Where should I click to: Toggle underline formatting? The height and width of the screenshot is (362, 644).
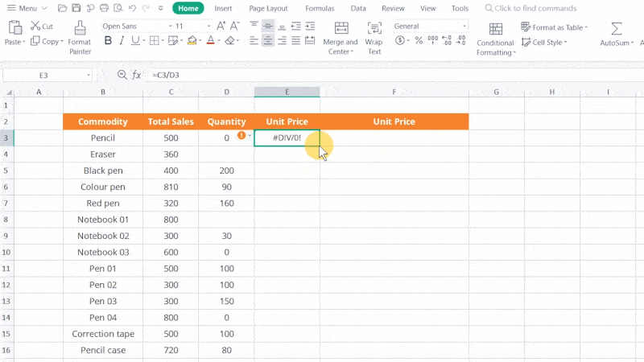point(134,41)
